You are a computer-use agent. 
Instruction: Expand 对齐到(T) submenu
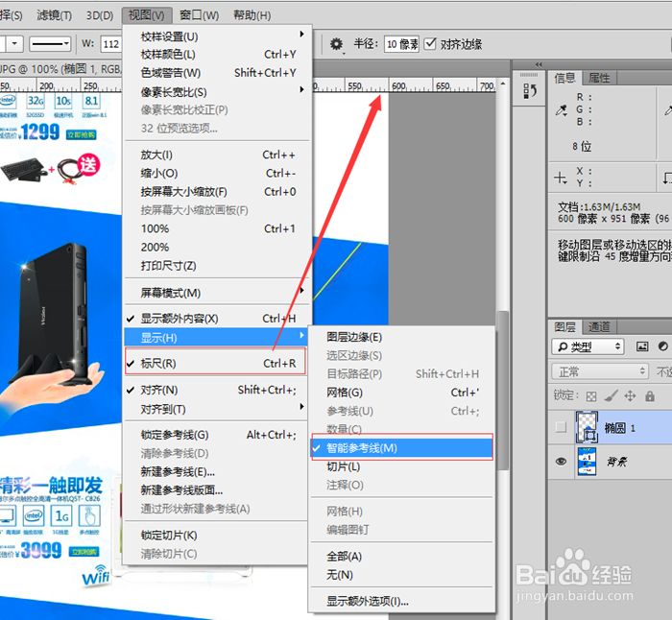[215, 409]
